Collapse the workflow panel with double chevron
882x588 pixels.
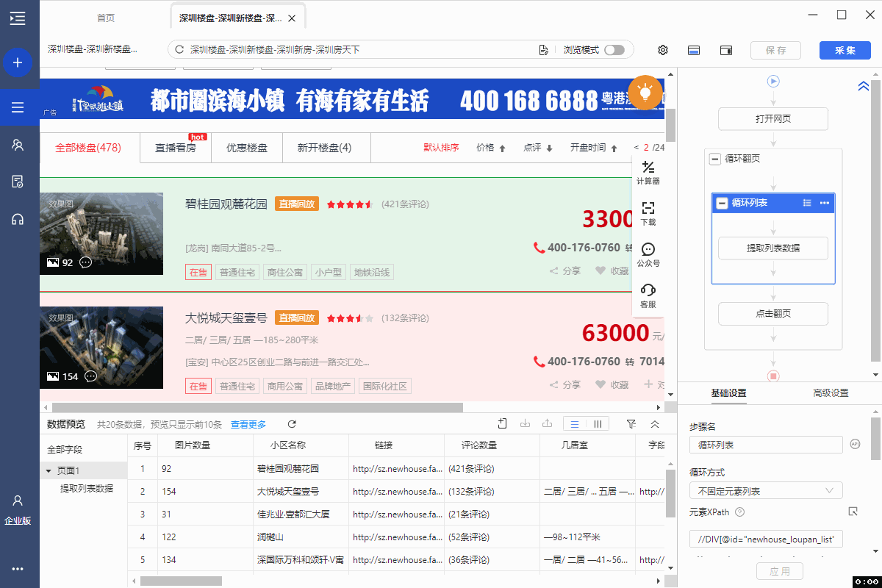point(864,86)
